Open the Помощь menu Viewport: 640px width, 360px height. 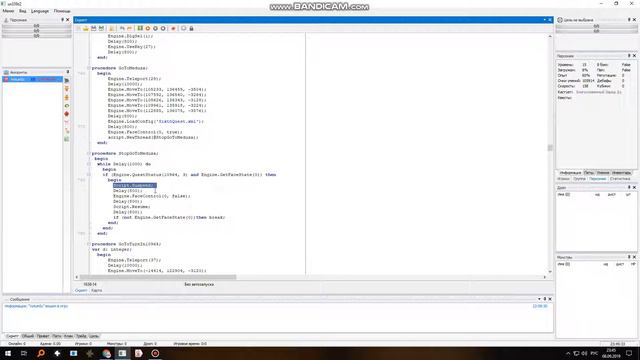click(x=62, y=11)
